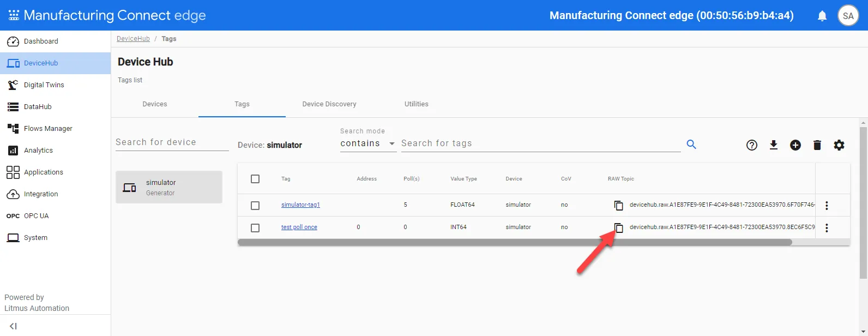Viewport: 868px width, 336px height.
Task: Open Dashboard in the sidebar
Action: click(55, 41)
